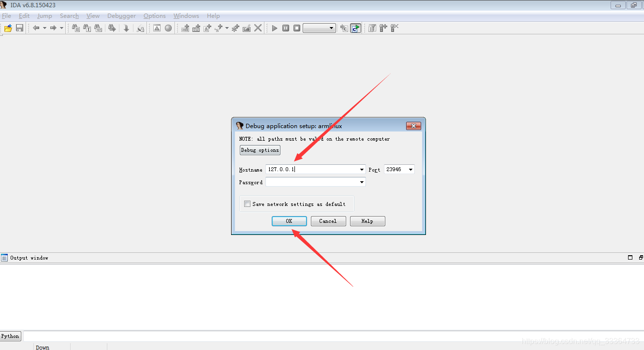Click the first binoculars search icon
The image size is (644, 350).
pos(76,28)
